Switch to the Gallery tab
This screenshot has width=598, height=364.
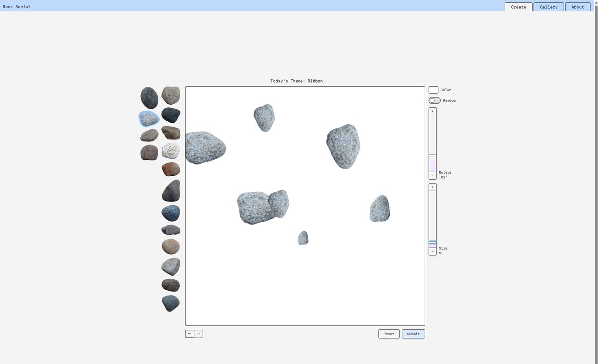[x=549, y=7]
